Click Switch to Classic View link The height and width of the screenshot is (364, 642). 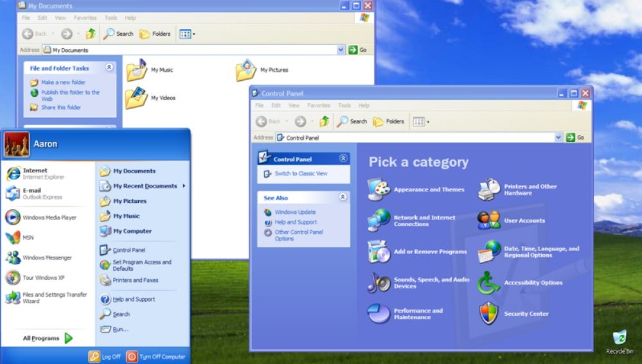[x=301, y=173]
